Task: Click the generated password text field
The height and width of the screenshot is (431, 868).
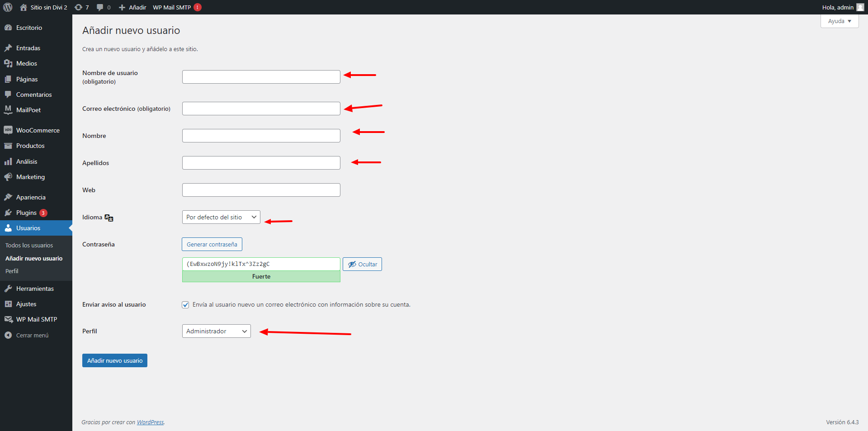Action: coord(261,264)
